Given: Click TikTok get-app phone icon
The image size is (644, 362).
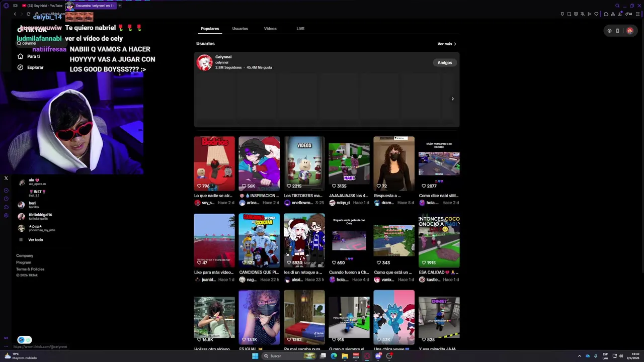Looking at the screenshot, I should [x=617, y=31].
